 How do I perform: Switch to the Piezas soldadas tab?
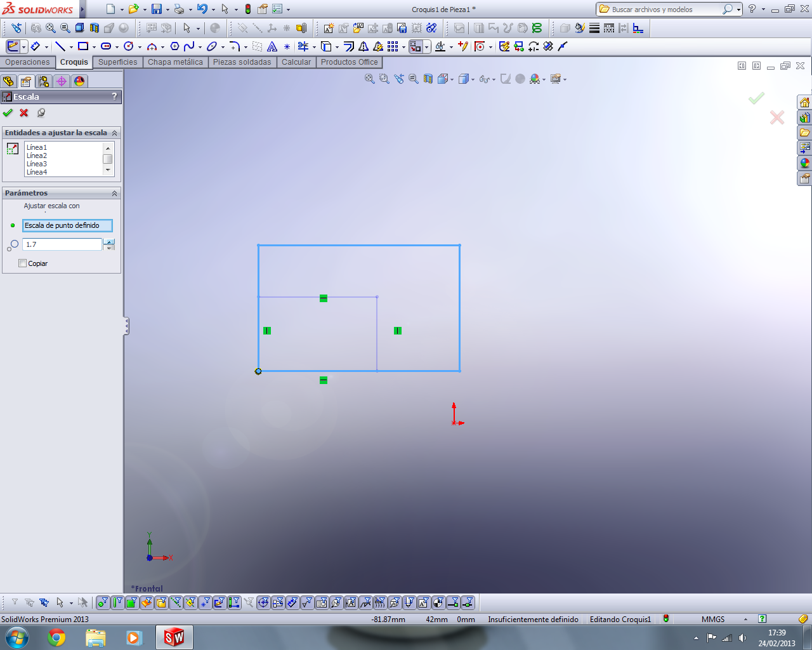point(242,62)
